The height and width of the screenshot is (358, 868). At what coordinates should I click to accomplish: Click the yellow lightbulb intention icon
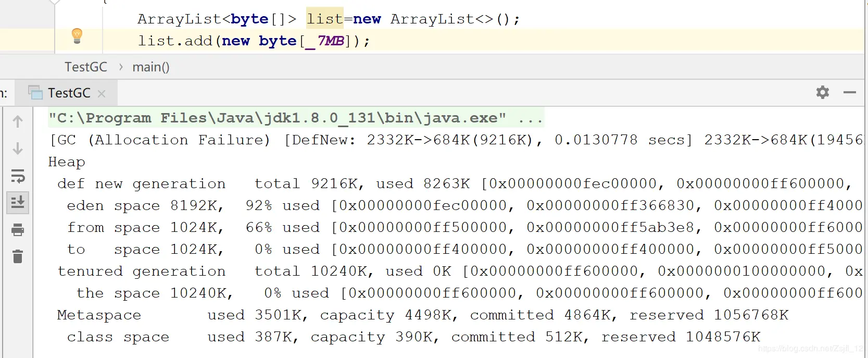[x=77, y=36]
